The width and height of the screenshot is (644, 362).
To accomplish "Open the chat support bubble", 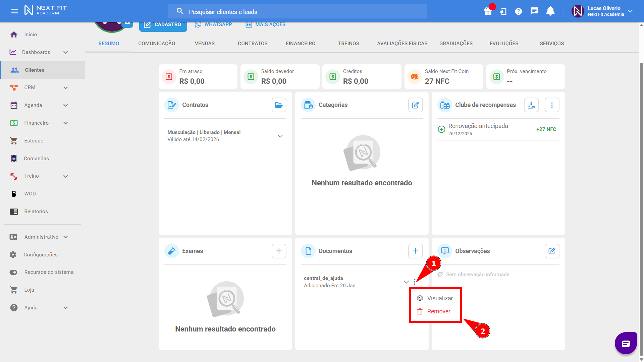I will point(626,343).
